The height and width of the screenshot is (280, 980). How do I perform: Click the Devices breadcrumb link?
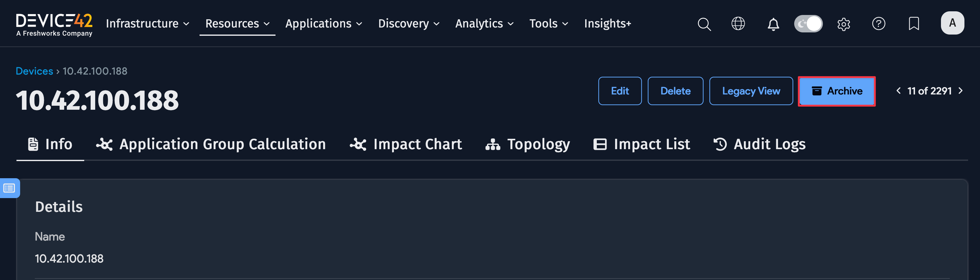[x=34, y=71]
